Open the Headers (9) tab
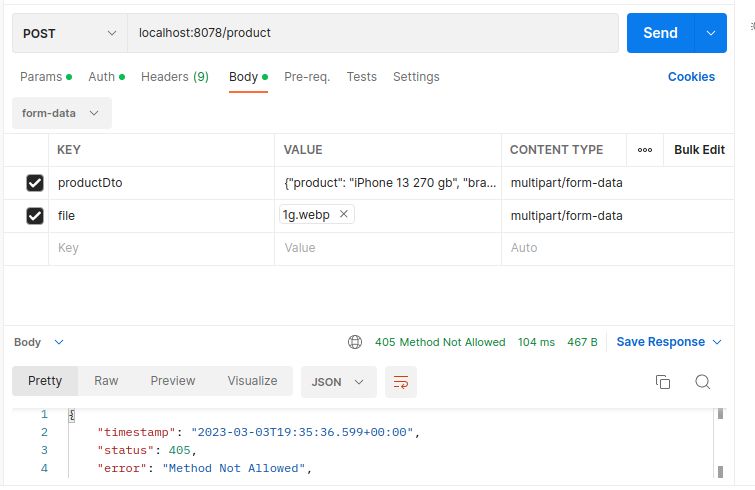755x490 pixels. click(175, 77)
